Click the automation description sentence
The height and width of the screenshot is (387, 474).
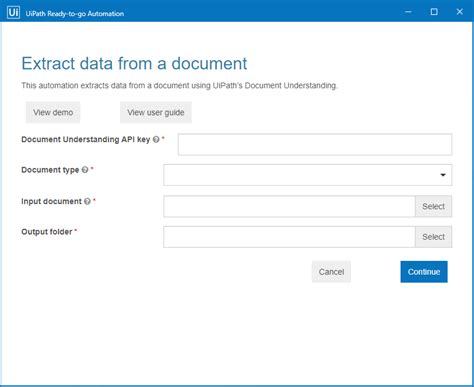point(179,86)
